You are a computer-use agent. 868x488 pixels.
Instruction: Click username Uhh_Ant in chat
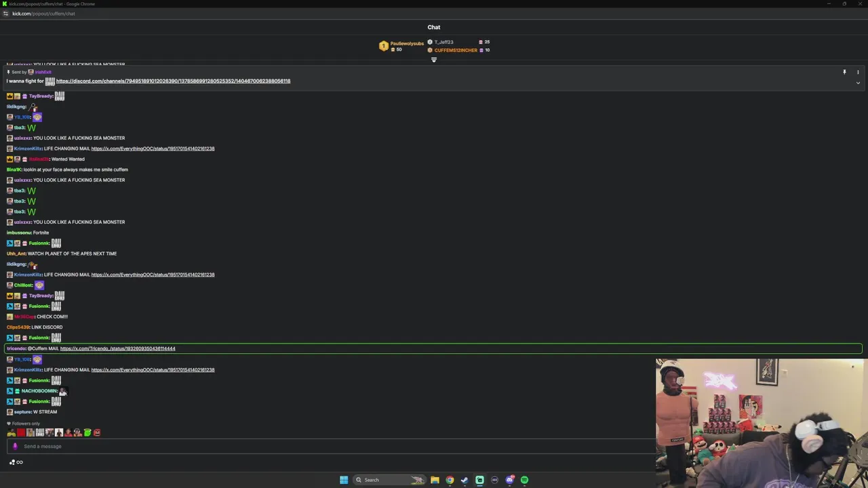[x=16, y=253]
